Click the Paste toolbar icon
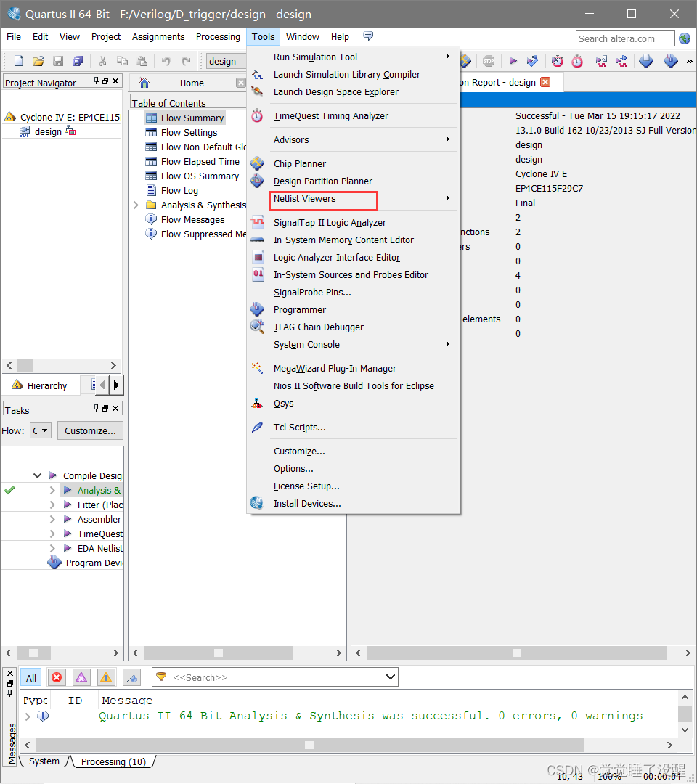697x784 pixels. click(x=142, y=61)
